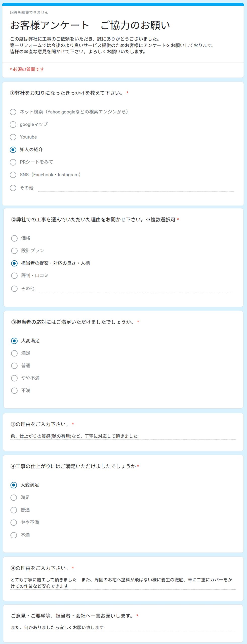Pick the 評判・口コミ radio button
247x644 pixels.
[14, 276]
